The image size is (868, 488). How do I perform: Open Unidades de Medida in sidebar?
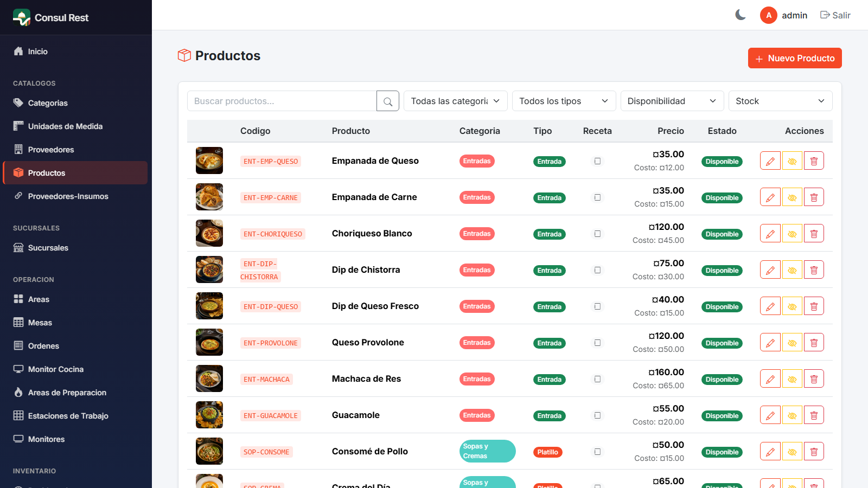76,126
